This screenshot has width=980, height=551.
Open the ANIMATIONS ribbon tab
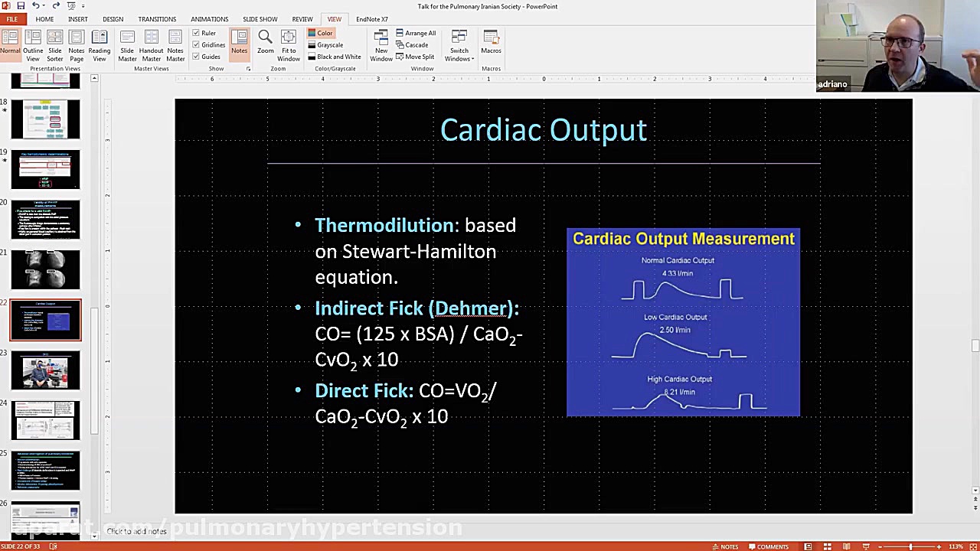(209, 19)
